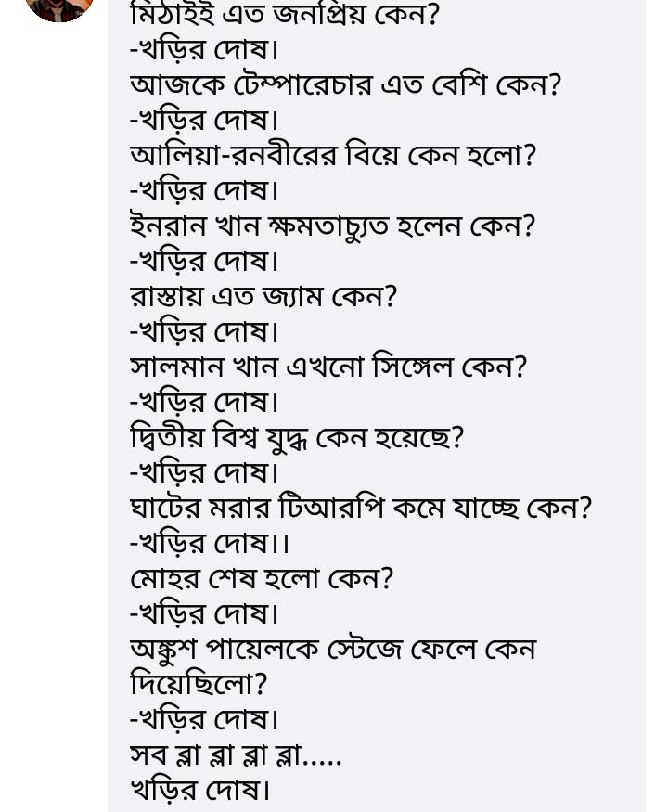
Task: Select the answer below the টেম্পারেচার question
Action: (204, 120)
